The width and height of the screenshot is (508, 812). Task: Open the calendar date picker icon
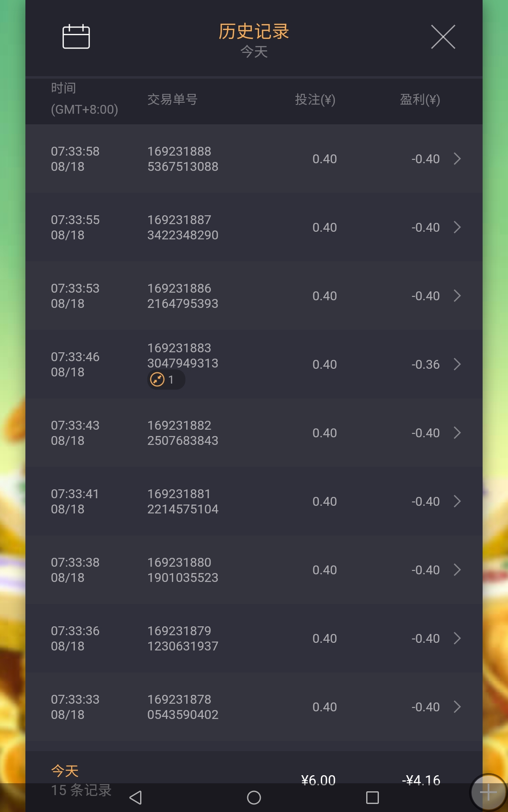[76, 37]
